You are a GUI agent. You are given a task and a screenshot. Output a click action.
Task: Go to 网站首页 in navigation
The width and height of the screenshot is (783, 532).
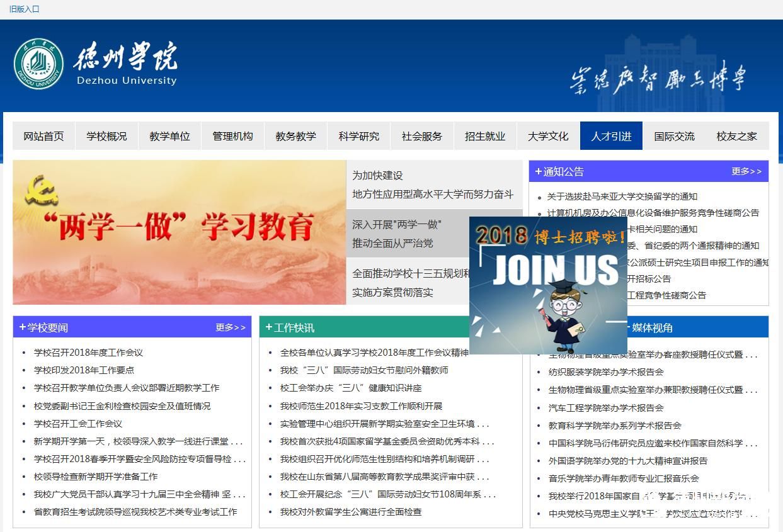(44, 136)
